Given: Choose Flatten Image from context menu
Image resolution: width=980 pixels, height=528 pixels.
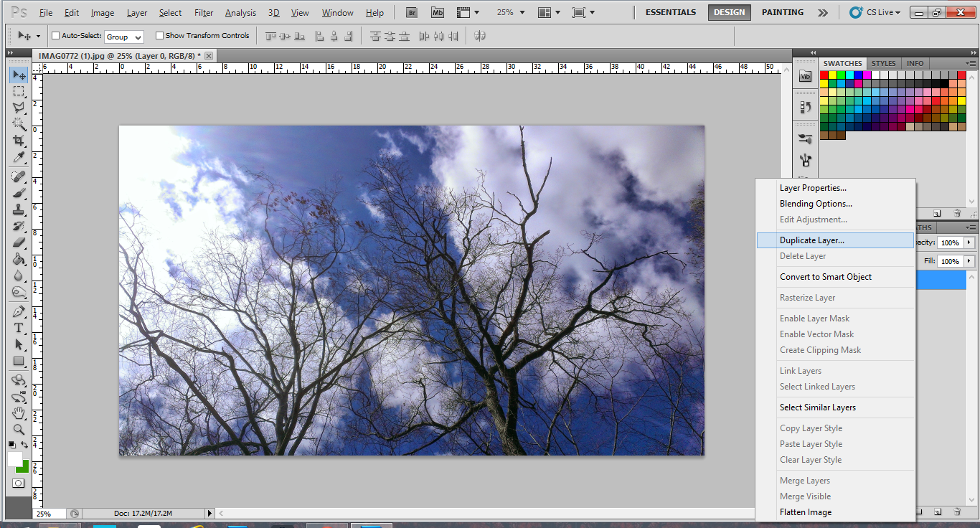Looking at the screenshot, I should tap(835, 512).
